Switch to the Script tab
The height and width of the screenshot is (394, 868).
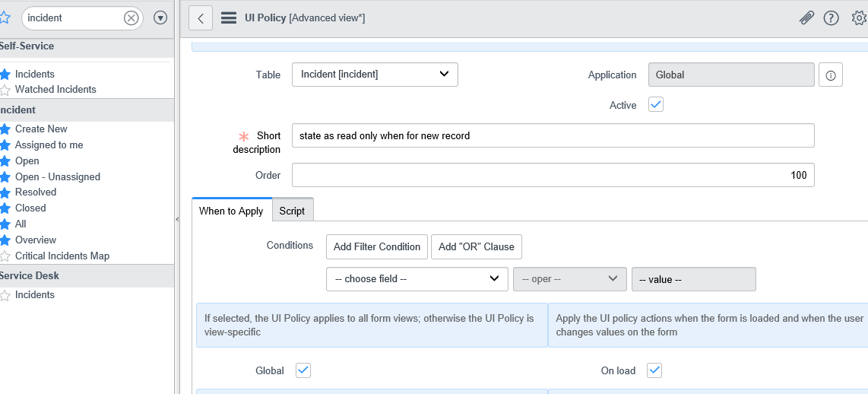coord(293,211)
